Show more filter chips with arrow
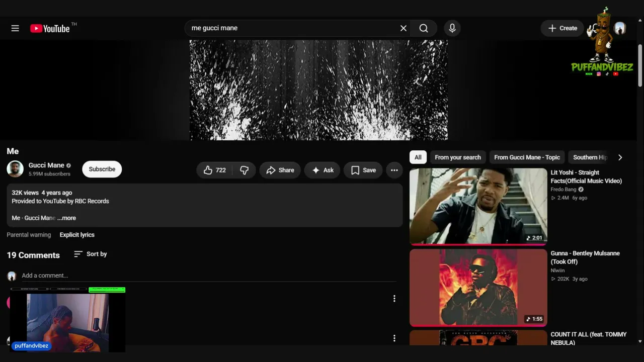Image resolution: width=644 pixels, height=362 pixels. [620, 157]
